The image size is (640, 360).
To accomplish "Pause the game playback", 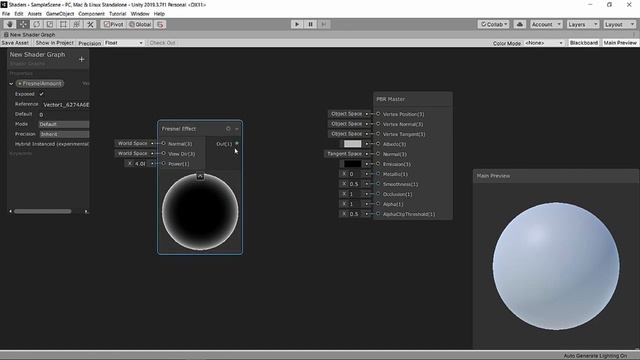I will [x=310, y=24].
